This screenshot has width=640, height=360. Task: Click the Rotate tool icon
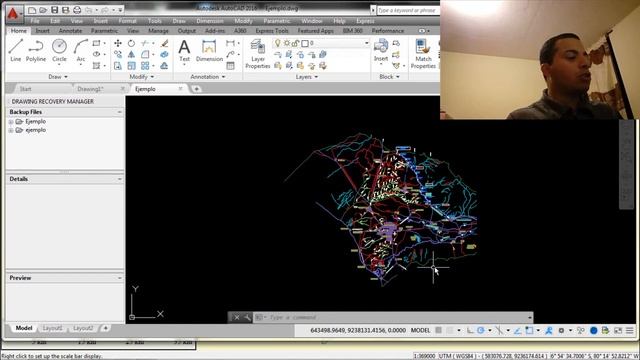(x=131, y=43)
